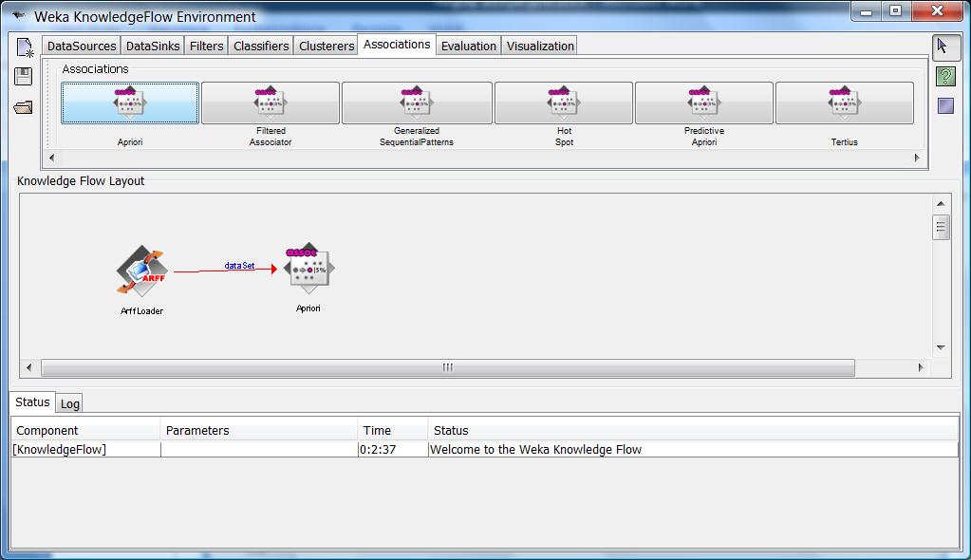Click the Status column header
This screenshot has height=560, width=971.
(x=693, y=430)
